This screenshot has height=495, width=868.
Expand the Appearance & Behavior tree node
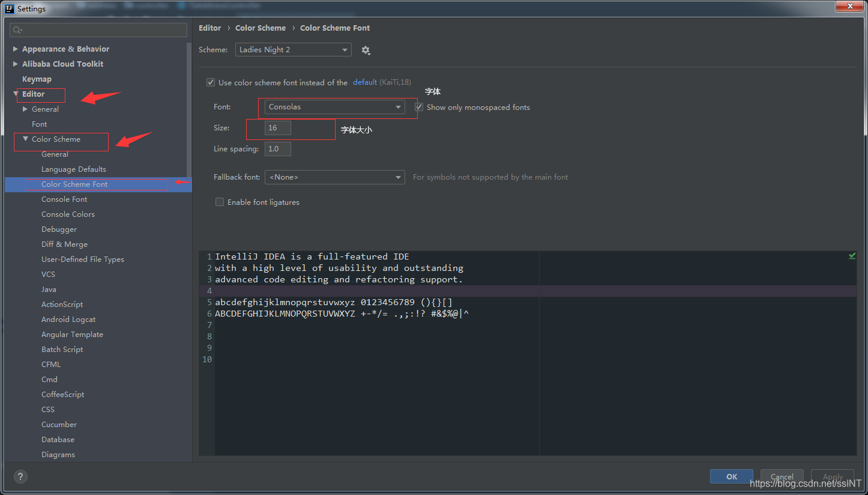click(x=16, y=49)
